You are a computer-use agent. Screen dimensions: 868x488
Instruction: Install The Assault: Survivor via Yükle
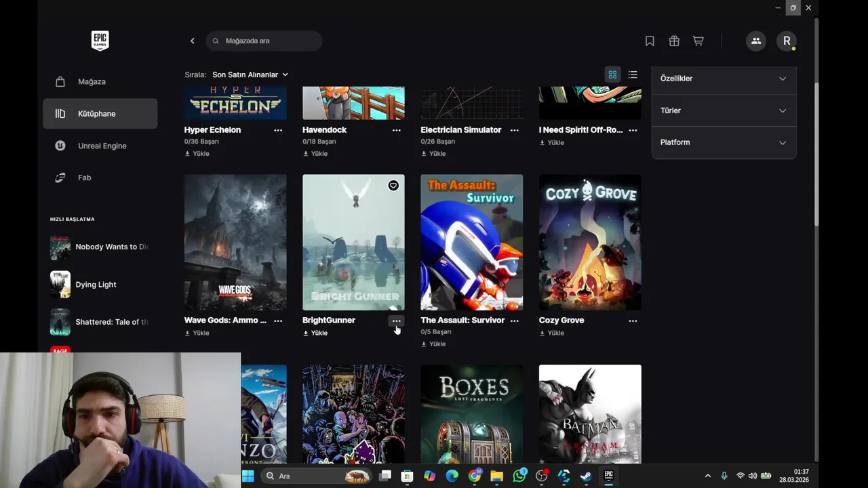pyautogui.click(x=433, y=344)
